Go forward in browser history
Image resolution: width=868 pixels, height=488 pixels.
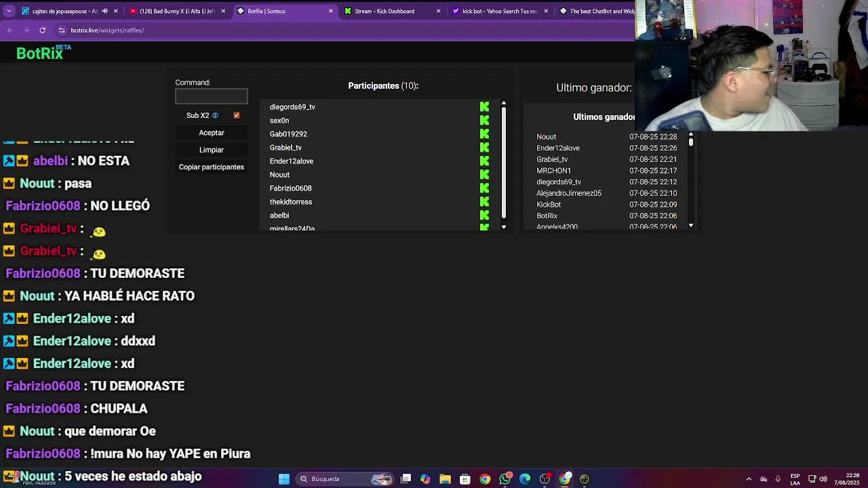pos(26,30)
